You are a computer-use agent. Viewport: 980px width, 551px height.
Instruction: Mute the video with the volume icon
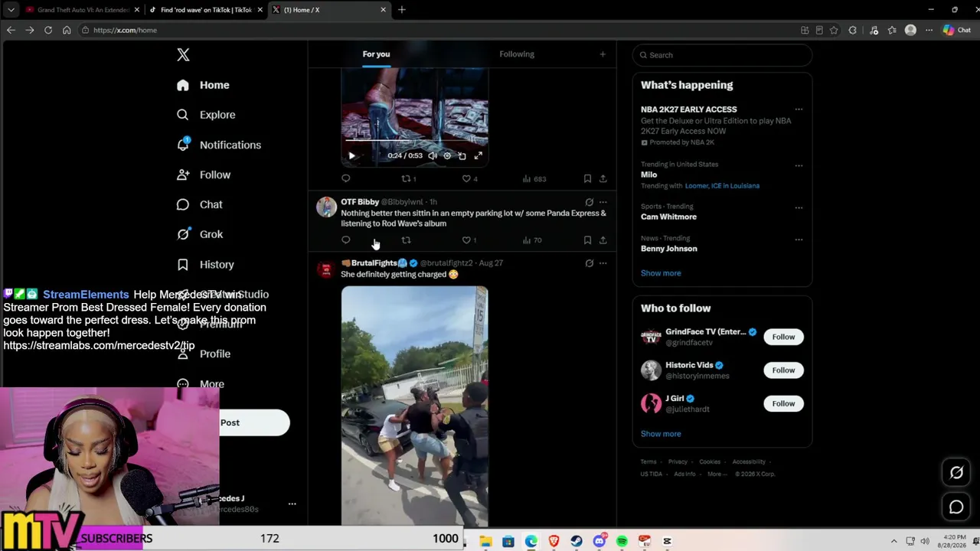tap(433, 155)
